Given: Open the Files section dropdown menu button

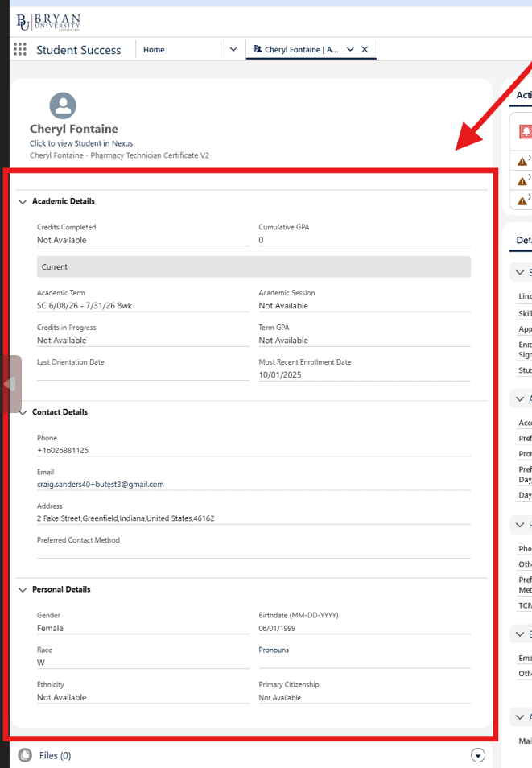Looking at the screenshot, I should click(x=477, y=755).
